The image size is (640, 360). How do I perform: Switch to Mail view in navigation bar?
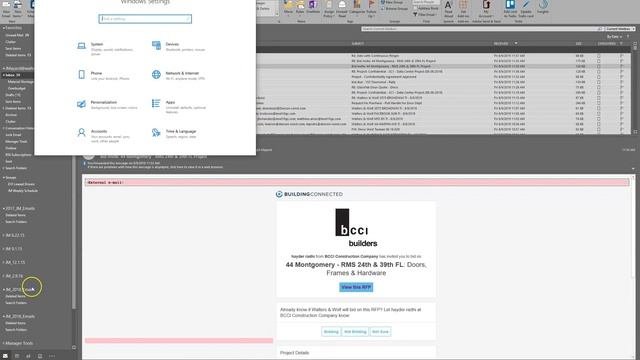click(x=5, y=356)
